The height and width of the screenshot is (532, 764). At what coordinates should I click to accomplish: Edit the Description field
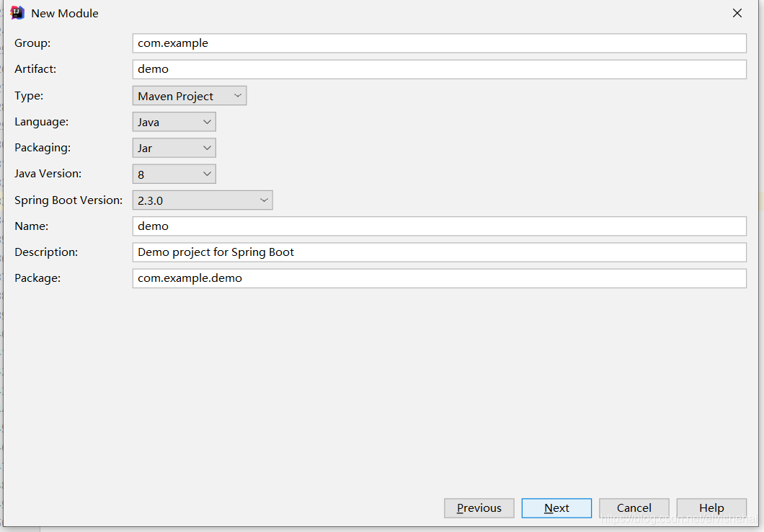pos(439,252)
